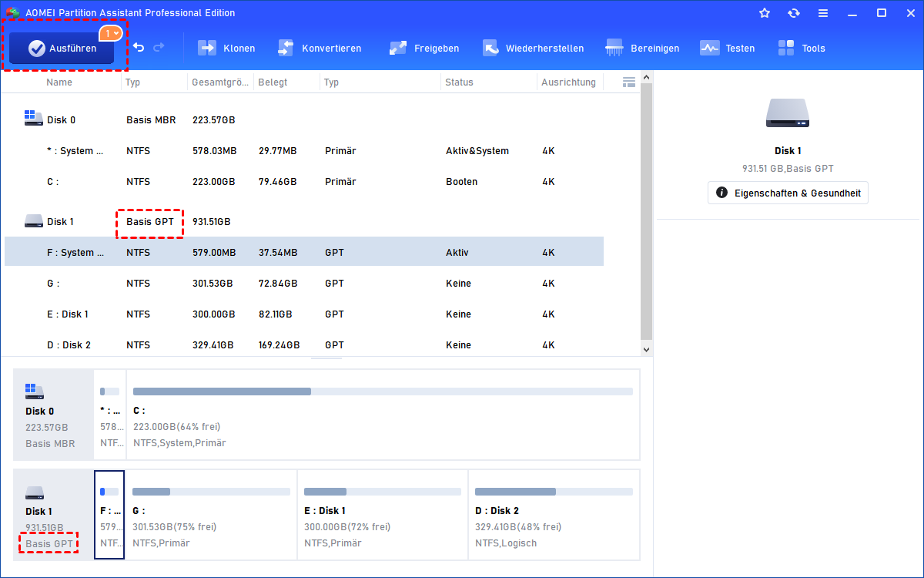Select the G: partition block in disk map

coord(210,515)
